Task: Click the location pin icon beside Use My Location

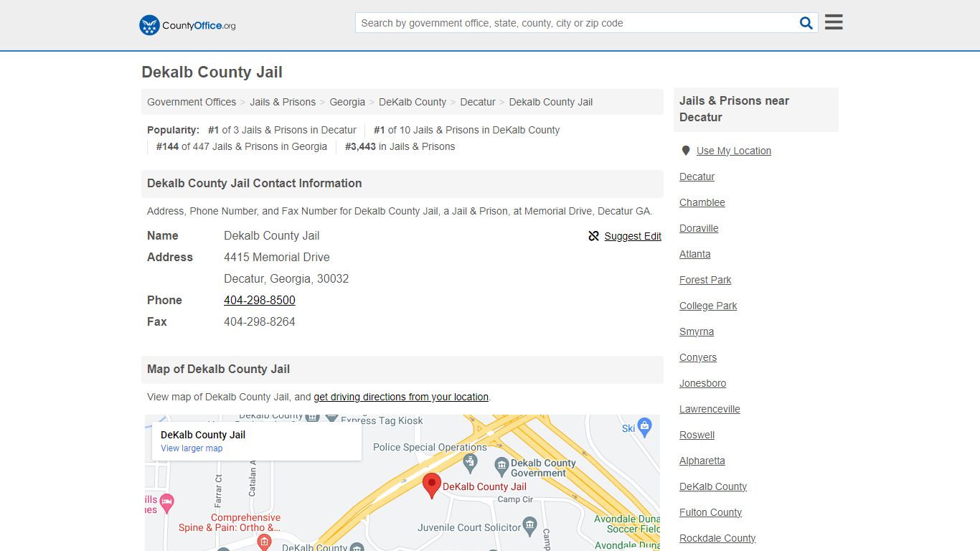Action: tap(686, 151)
